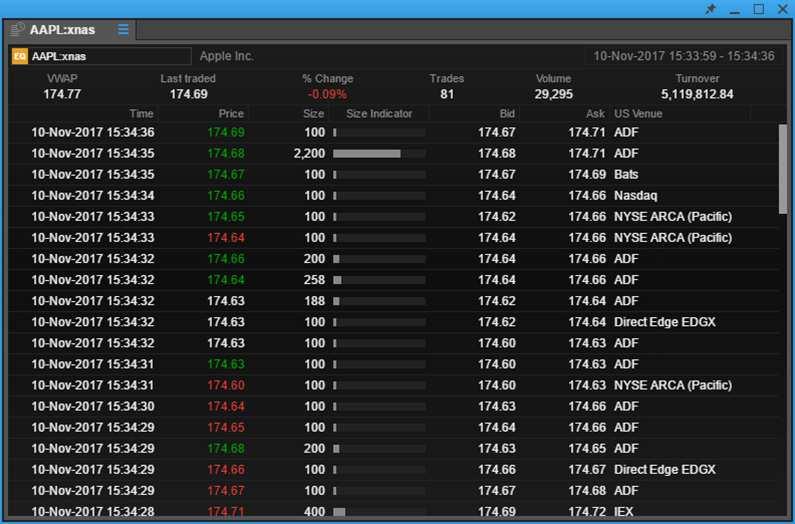Viewport: 795px width, 524px height.
Task: Click the Trades count 81
Action: (x=447, y=94)
